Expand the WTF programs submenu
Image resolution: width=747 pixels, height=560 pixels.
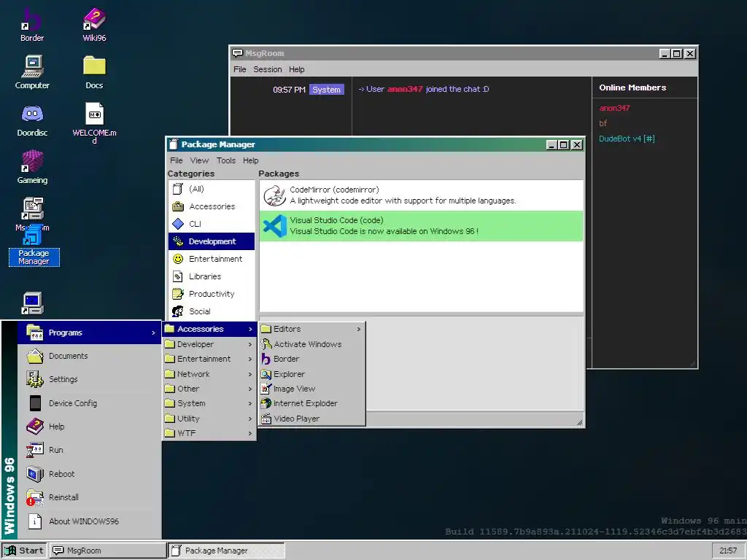point(209,433)
